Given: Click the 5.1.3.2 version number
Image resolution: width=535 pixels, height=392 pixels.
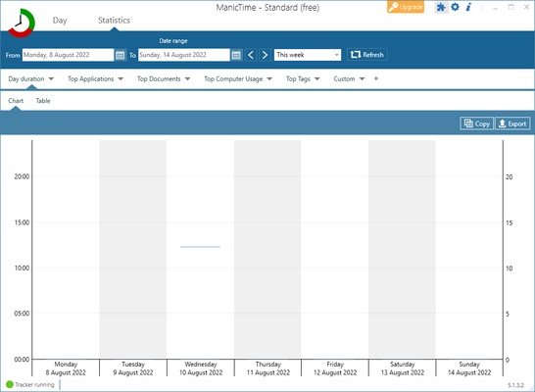Looking at the screenshot, I should pos(515,385).
